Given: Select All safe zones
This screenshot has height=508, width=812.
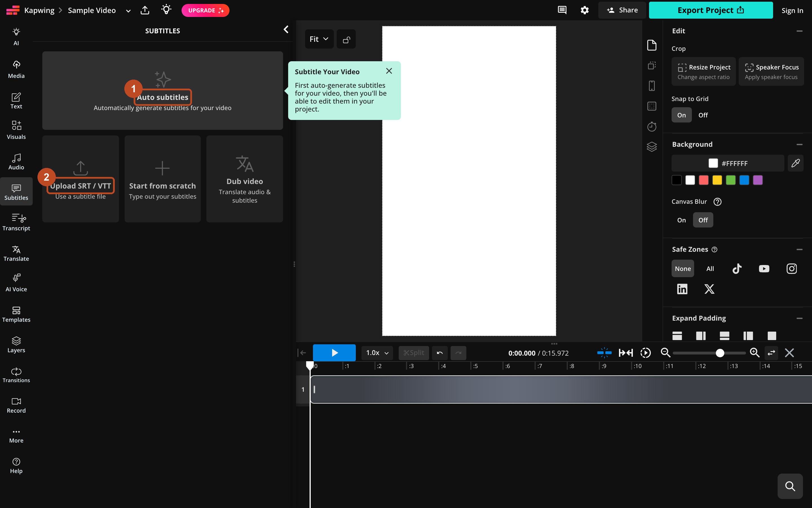Looking at the screenshot, I should pyautogui.click(x=710, y=268).
